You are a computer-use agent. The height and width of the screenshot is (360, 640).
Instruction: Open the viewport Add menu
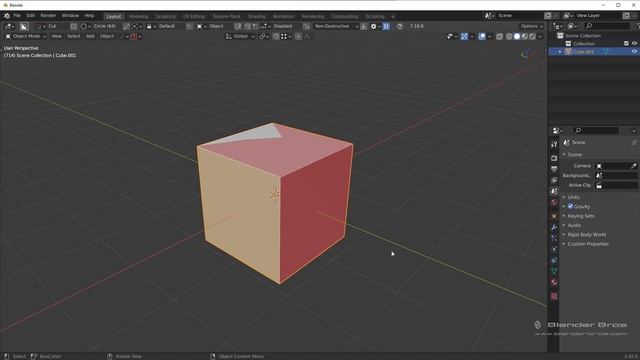(90, 36)
